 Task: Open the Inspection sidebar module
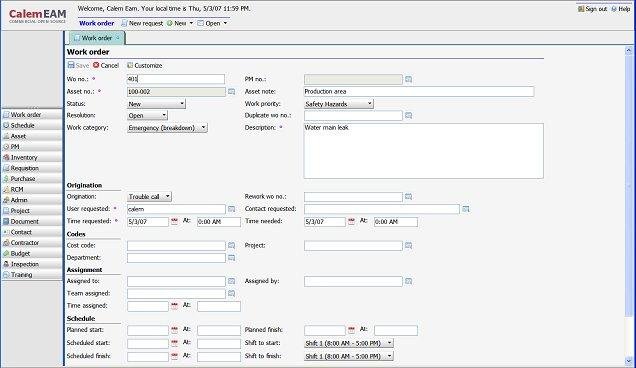[32, 264]
